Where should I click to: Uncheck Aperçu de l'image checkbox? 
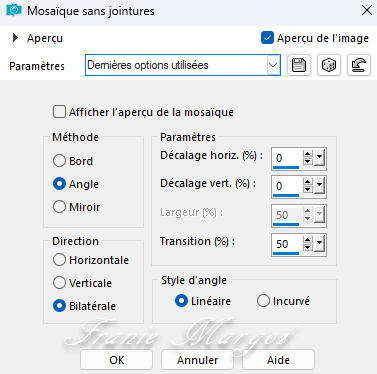pyautogui.click(x=267, y=38)
